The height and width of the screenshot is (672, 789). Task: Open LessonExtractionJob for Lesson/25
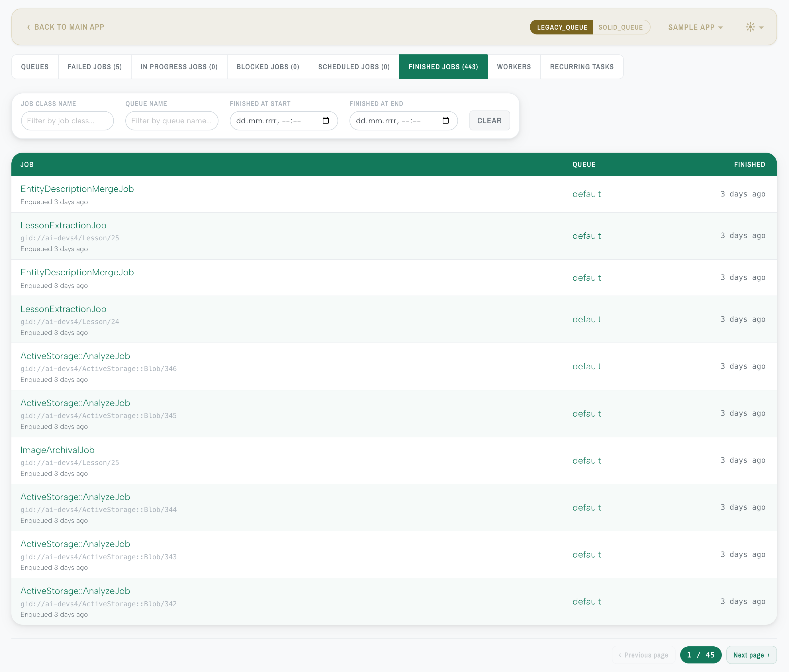(64, 225)
